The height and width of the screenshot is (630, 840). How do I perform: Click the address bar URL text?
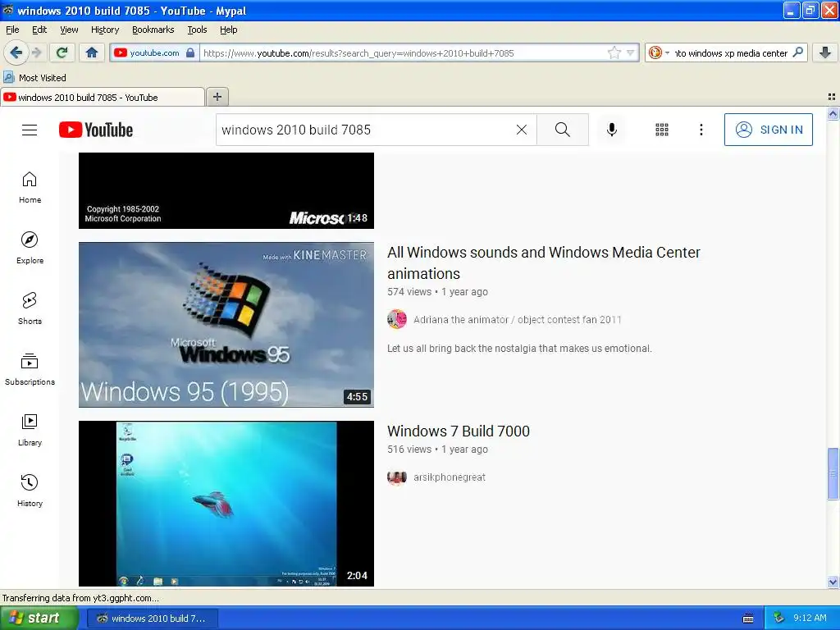click(x=358, y=53)
